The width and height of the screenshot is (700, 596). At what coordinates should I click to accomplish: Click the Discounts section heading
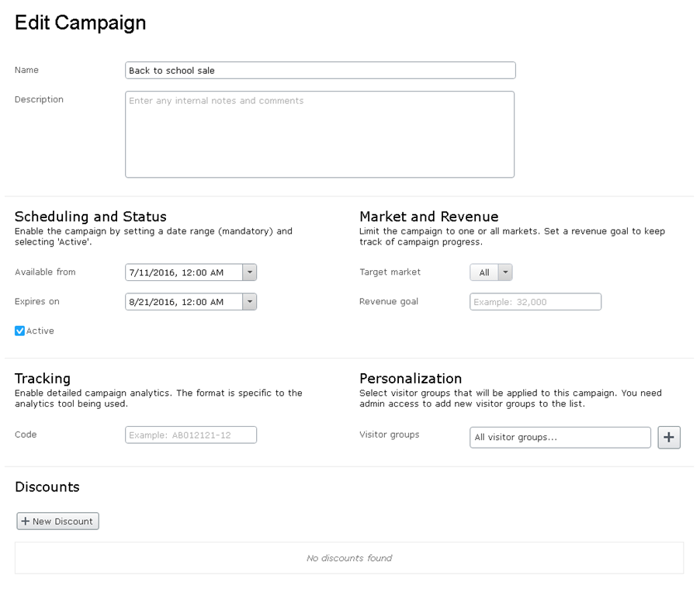47,487
